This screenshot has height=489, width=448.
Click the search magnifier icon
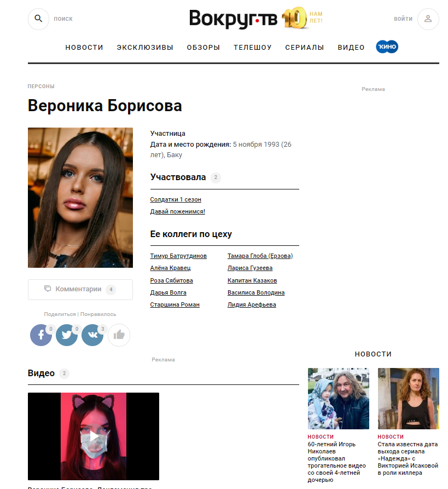[x=38, y=19]
